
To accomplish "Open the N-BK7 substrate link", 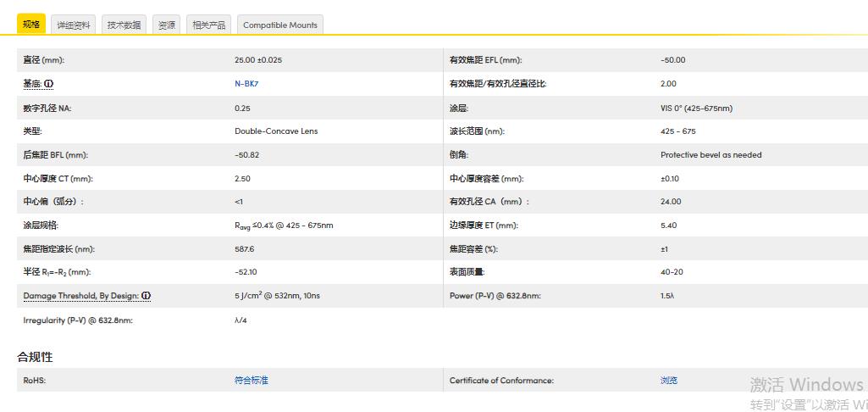I will [246, 84].
